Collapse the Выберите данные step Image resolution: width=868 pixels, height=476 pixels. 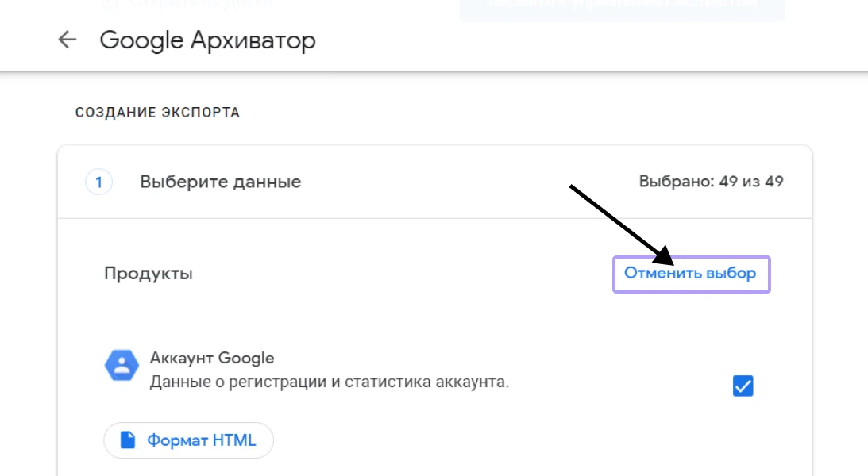tap(221, 182)
